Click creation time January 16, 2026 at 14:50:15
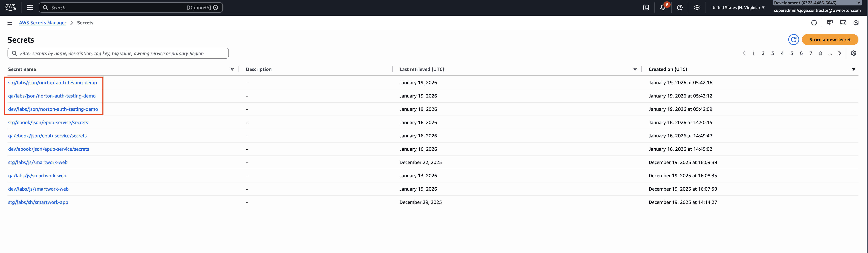This screenshot has width=868, height=253. pyautogui.click(x=680, y=122)
